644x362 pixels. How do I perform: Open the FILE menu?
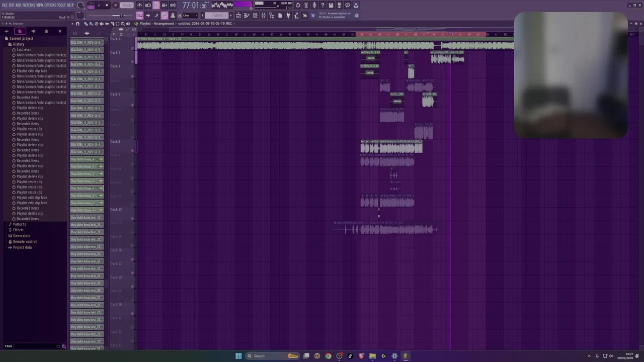click(x=5, y=5)
